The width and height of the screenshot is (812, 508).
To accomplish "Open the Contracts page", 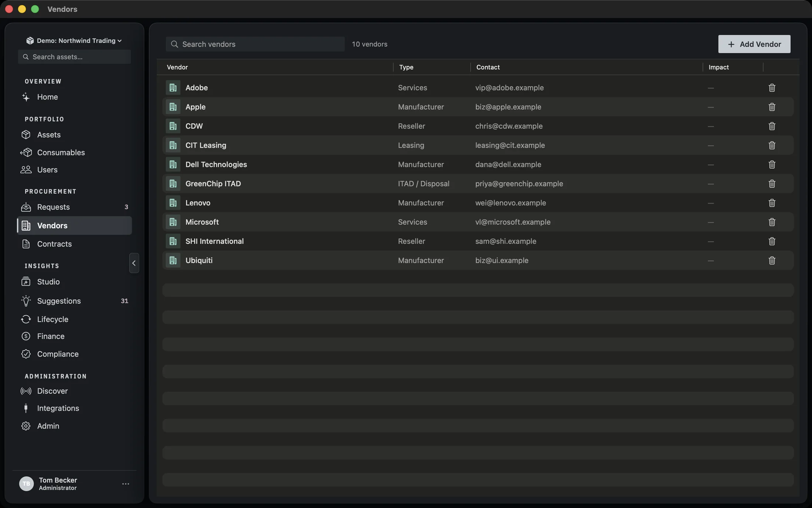I will 74,244.
